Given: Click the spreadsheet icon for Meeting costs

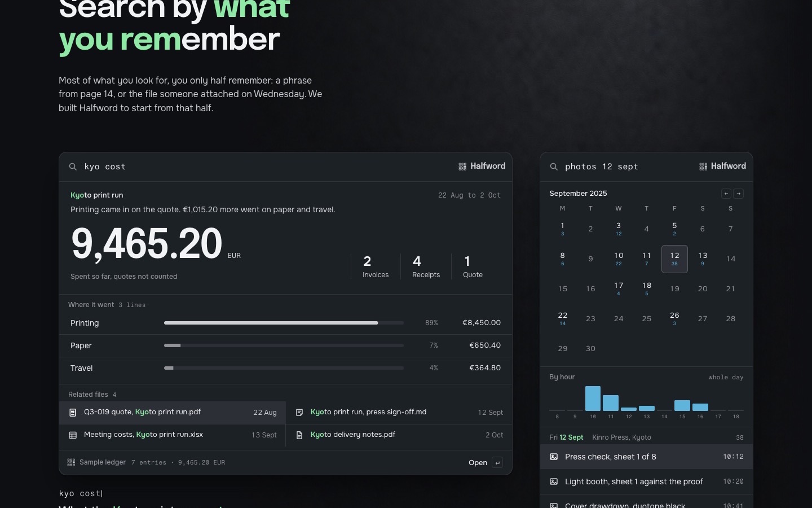Looking at the screenshot, I should (x=73, y=435).
